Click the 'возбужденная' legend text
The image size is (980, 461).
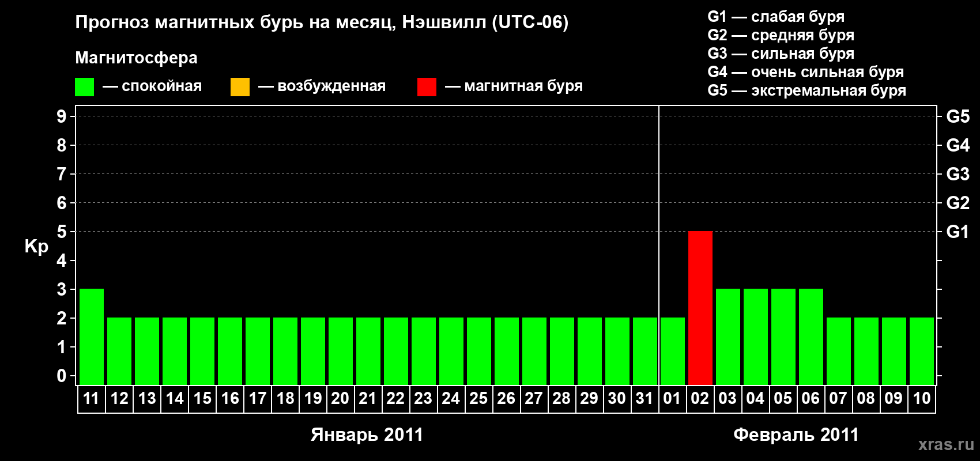pyautogui.click(x=331, y=86)
